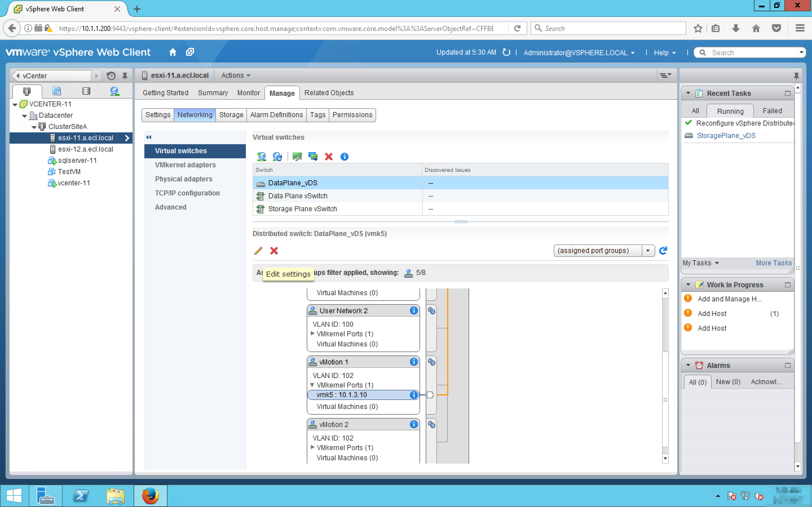Open the StoragePlane_vDS task link
The image size is (812, 507).
pos(726,136)
